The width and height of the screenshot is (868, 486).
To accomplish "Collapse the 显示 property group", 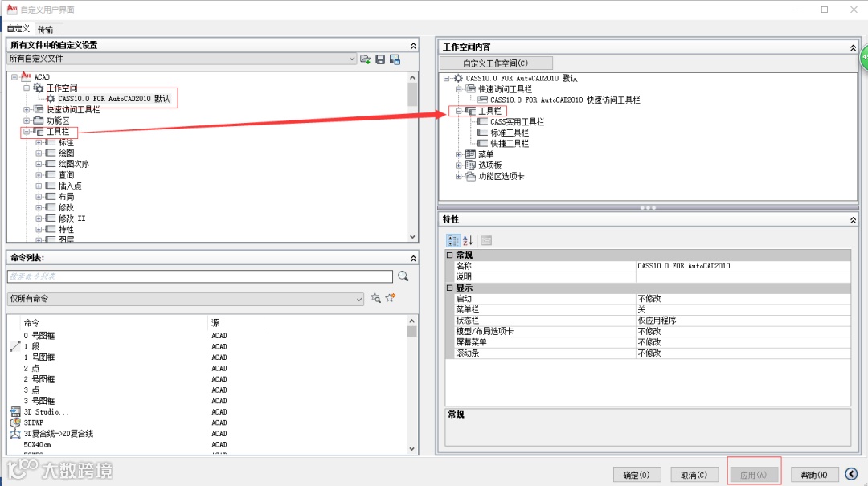I will [x=449, y=288].
